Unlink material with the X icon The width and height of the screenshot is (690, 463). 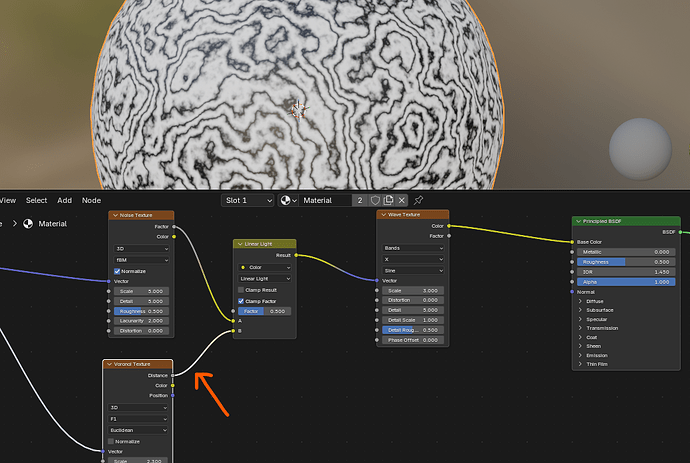(x=401, y=200)
